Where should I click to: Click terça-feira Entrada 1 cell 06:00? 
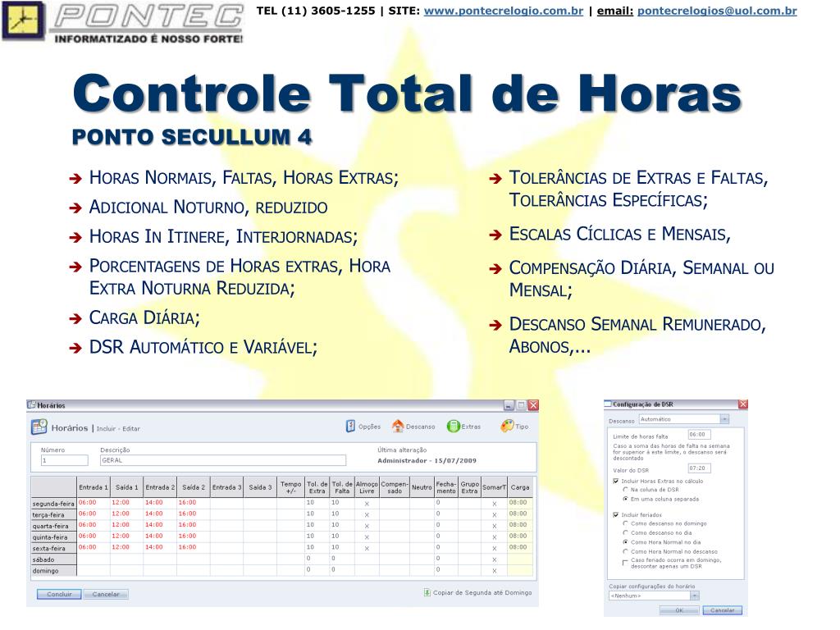94,514
